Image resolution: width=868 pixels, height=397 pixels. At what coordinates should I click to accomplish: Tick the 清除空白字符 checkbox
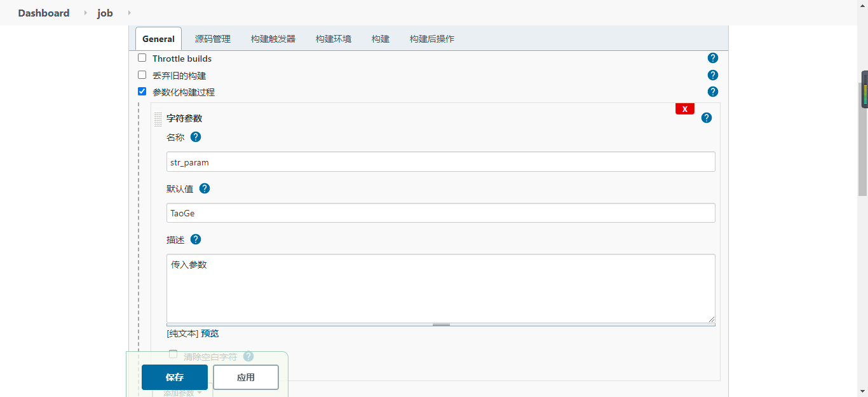click(x=173, y=354)
